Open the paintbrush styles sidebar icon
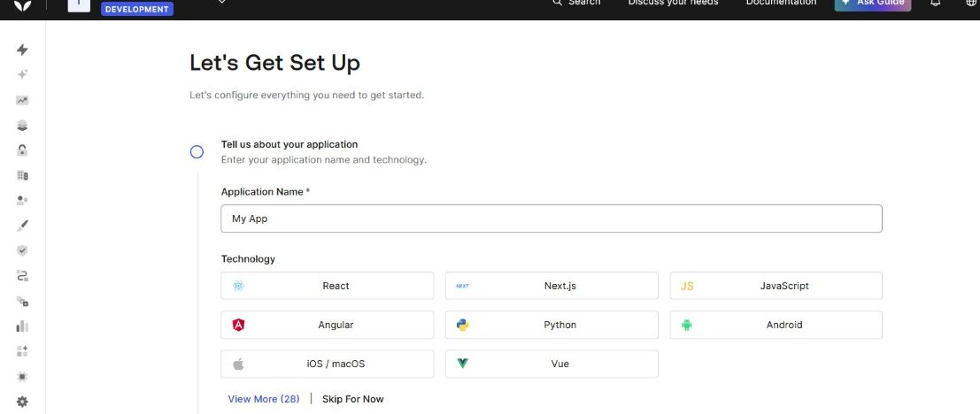This screenshot has width=980, height=414. point(22,226)
